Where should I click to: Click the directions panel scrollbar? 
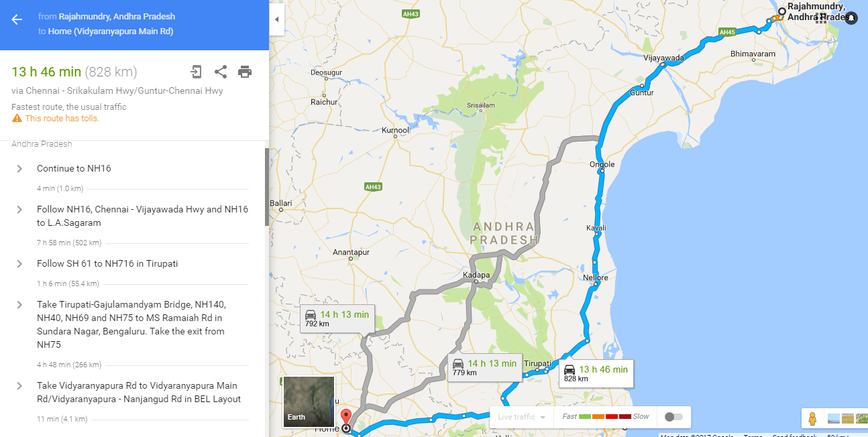[266, 186]
